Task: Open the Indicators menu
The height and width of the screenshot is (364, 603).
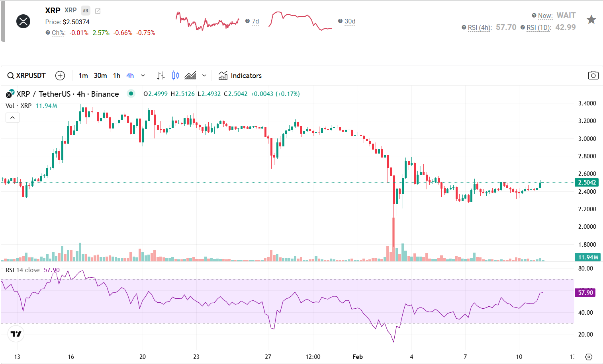Action: coord(240,76)
